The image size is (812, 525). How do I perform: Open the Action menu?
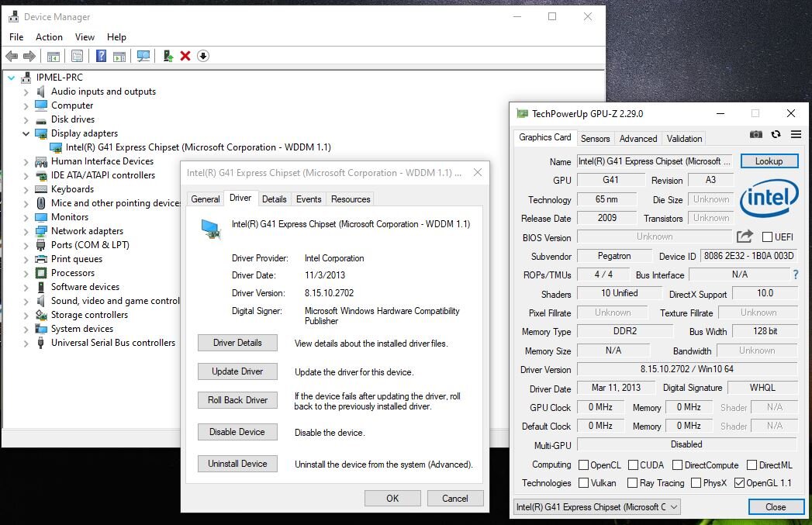point(49,36)
